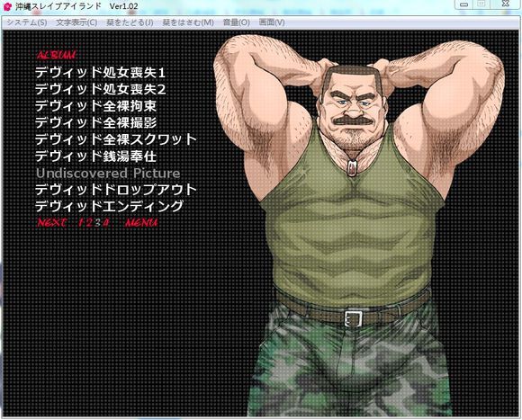Minimize the game window
Viewport: 522px width, 420px height.
464,4
